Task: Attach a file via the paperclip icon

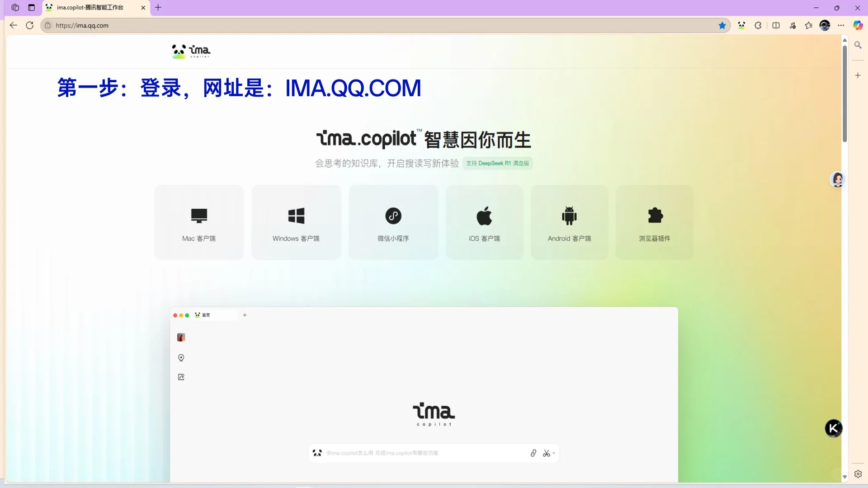Action: click(x=533, y=453)
